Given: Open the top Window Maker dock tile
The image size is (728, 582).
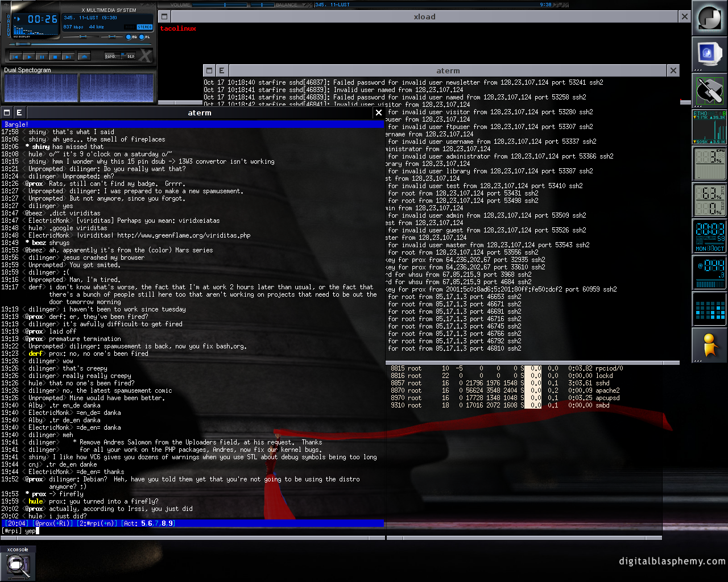Looking at the screenshot, I should (710, 18).
